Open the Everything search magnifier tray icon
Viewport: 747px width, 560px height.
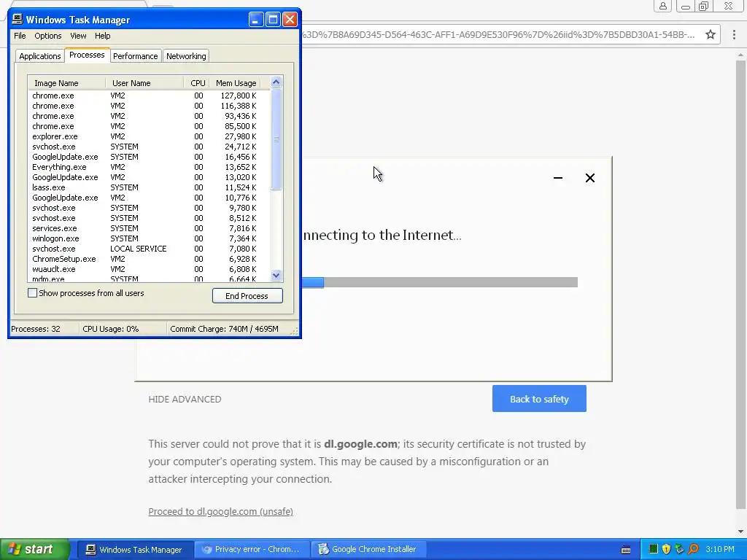pyautogui.click(x=693, y=549)
